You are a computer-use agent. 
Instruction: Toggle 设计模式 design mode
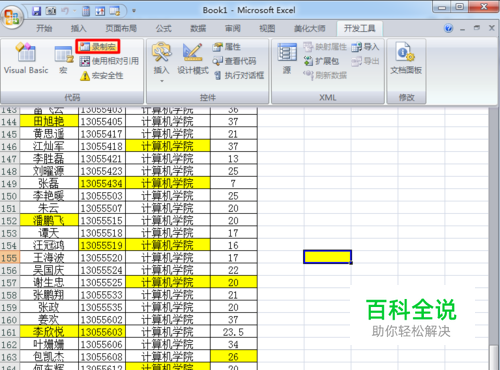tap(193, 59)
